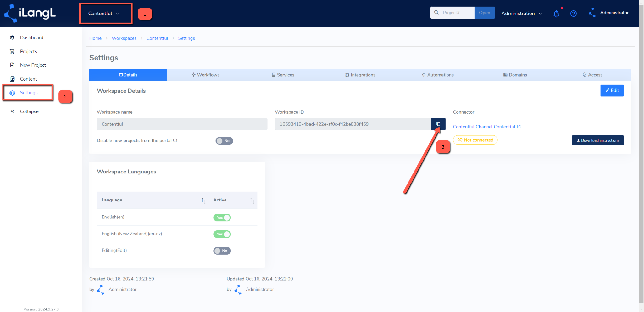Switch to the Details tab
This screenshot has height=312, width=644.
[x=128, y=75]
